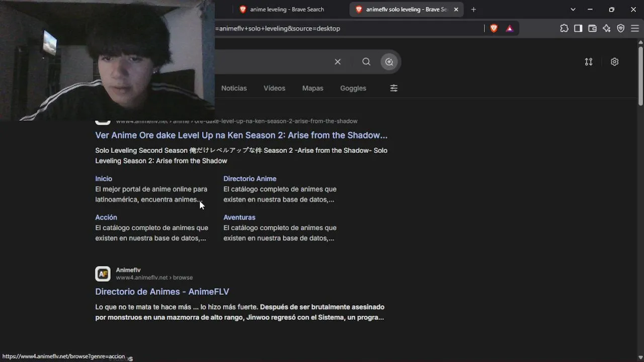
Task: Open Leo AI assistant sparkle icon
Action: click(606, 29)
